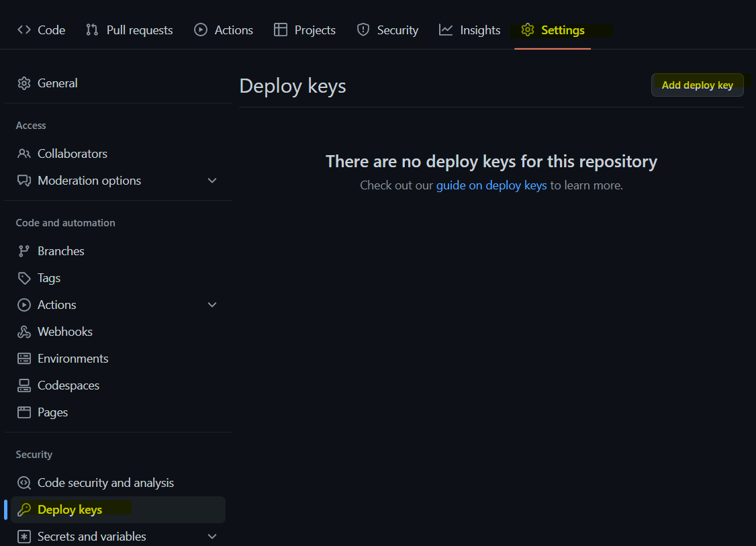The width and height of the screenshot is (756, 546).
Task: Go to the Actions tab in top navigation
Action: click(x=223, y=30)
